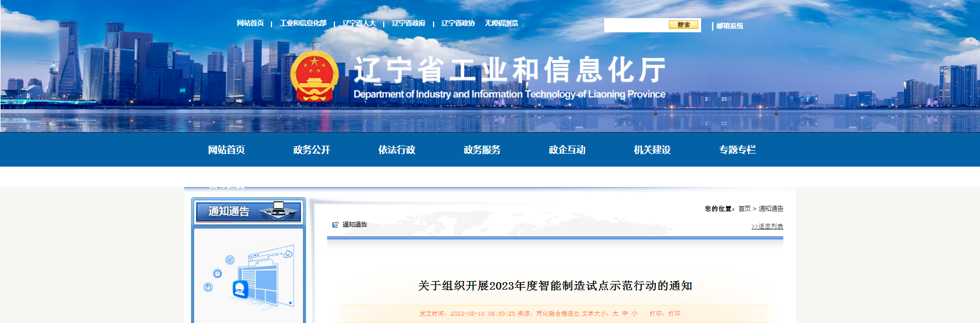Click the computer icon in 通知通告 sidebar header
This screenshot has height=323, width=980.
point(278,209)
